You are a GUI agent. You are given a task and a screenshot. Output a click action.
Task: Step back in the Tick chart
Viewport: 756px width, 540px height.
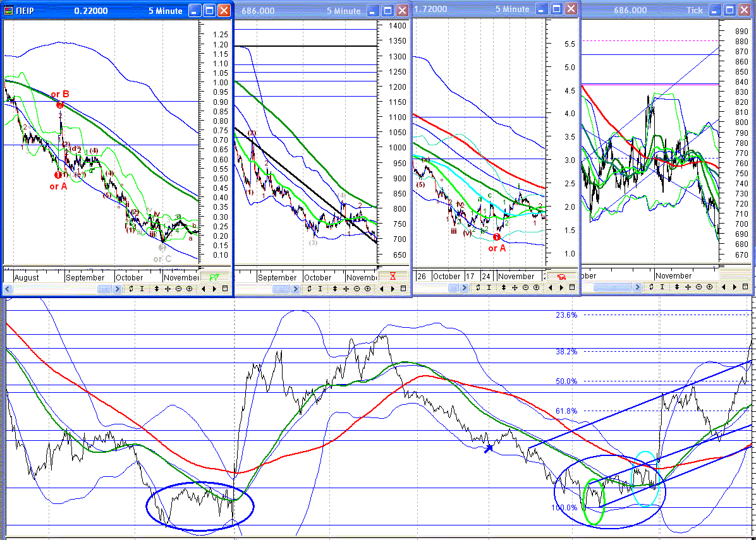pos(723,287)
